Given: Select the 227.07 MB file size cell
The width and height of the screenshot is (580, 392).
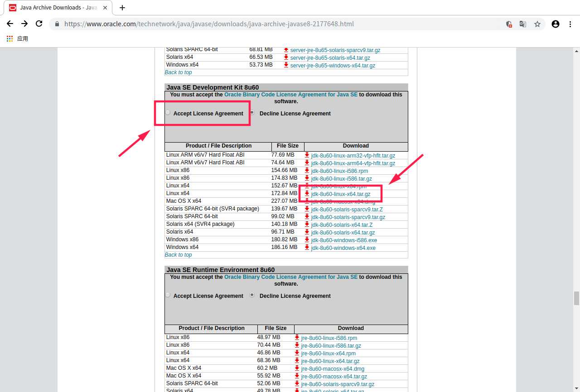Looking at the screenshot, I should point(284,201).
